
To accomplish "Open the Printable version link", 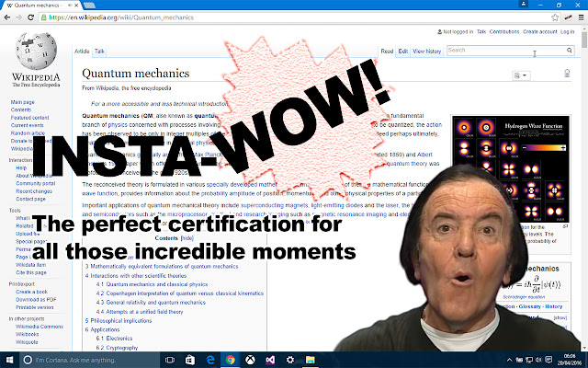I will click(x=35, y=307).
